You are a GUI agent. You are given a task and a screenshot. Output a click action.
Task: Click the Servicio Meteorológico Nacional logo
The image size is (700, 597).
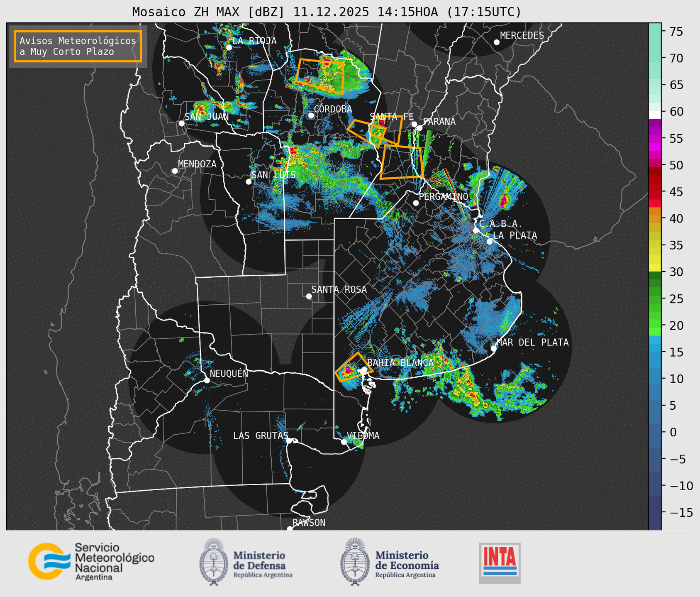(x=91, y=561)
